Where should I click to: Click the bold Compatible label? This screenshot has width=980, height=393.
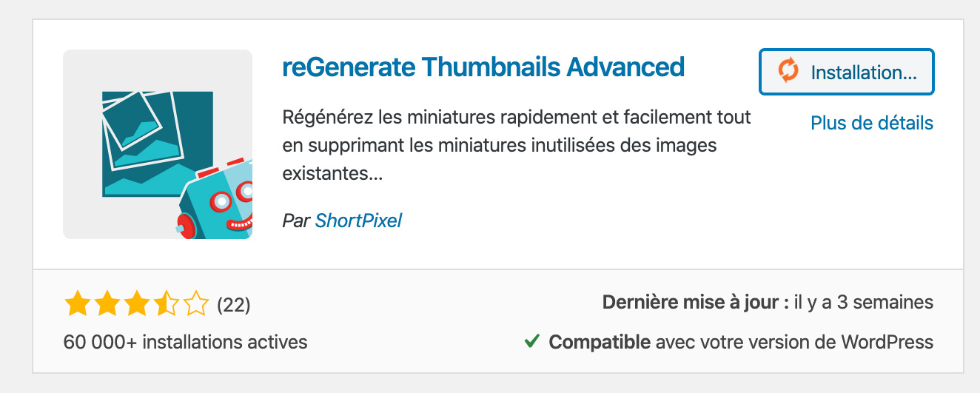point(600,342)
